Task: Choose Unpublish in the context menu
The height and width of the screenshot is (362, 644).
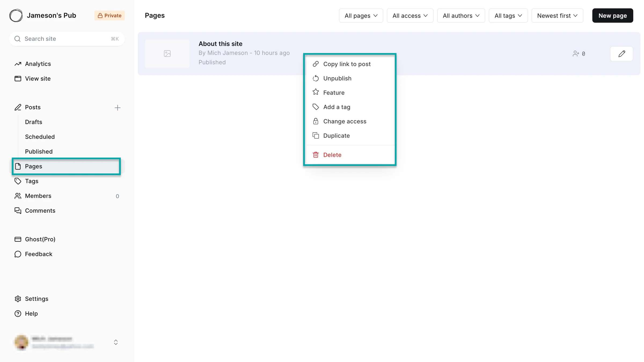Action: [x=350, y=78]
